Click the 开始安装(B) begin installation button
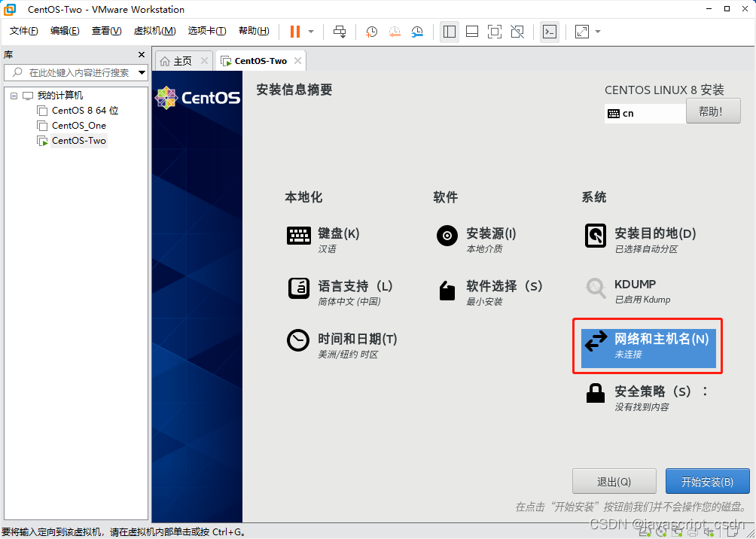 [707, 482]
